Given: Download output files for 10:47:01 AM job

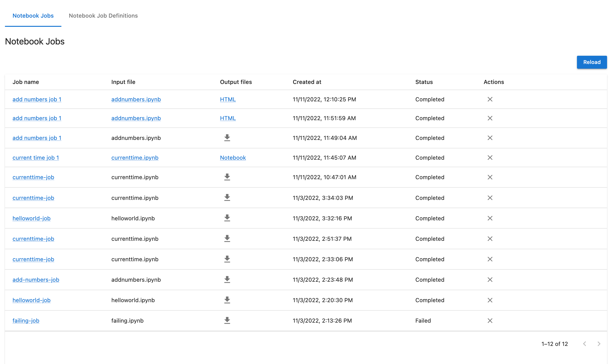Looking at the screenshot, I should 227,177.
